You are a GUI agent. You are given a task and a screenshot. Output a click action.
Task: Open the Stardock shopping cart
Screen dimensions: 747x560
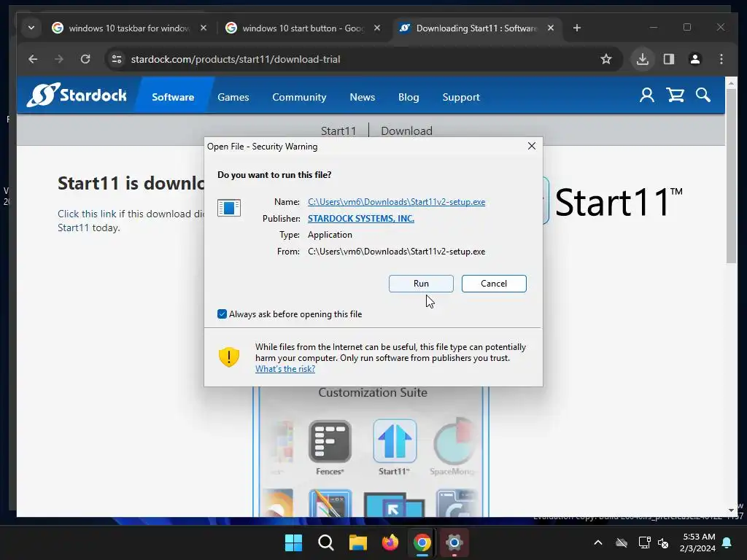pyautogui.click(x=675, y=96)
